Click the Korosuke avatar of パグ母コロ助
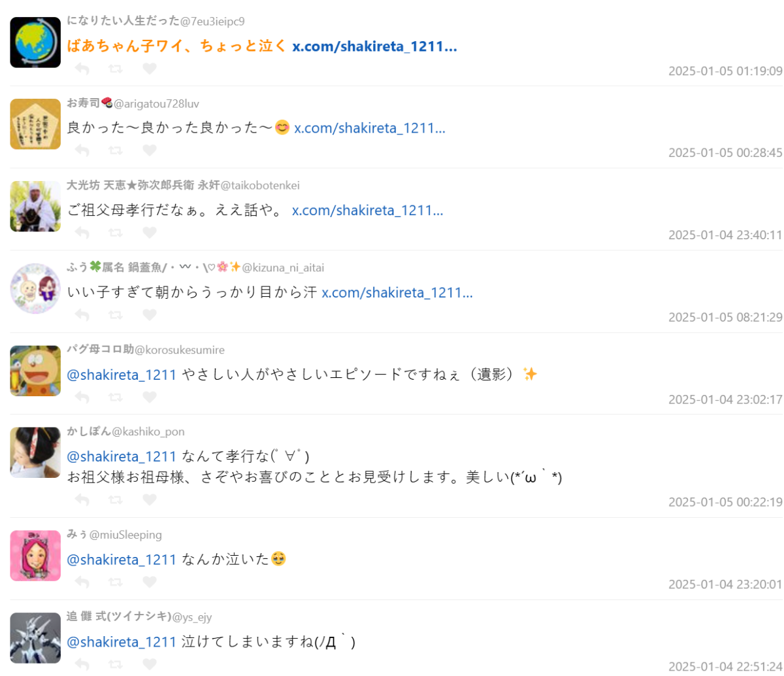The height and width of the screenshot is (676, 784). click(35, 370)
